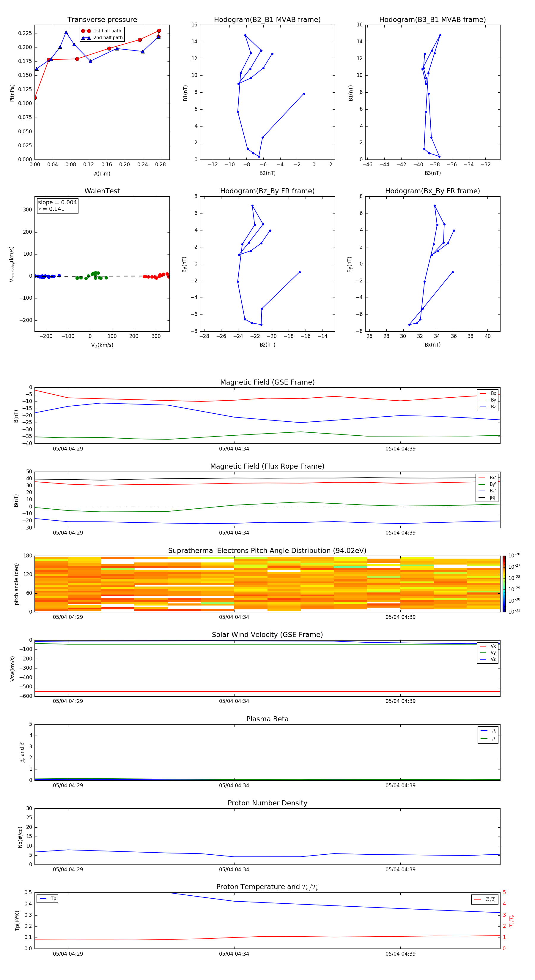
Task: Select the 'Proton Temperature and Te/Tp' title
Action: [267, 887]
